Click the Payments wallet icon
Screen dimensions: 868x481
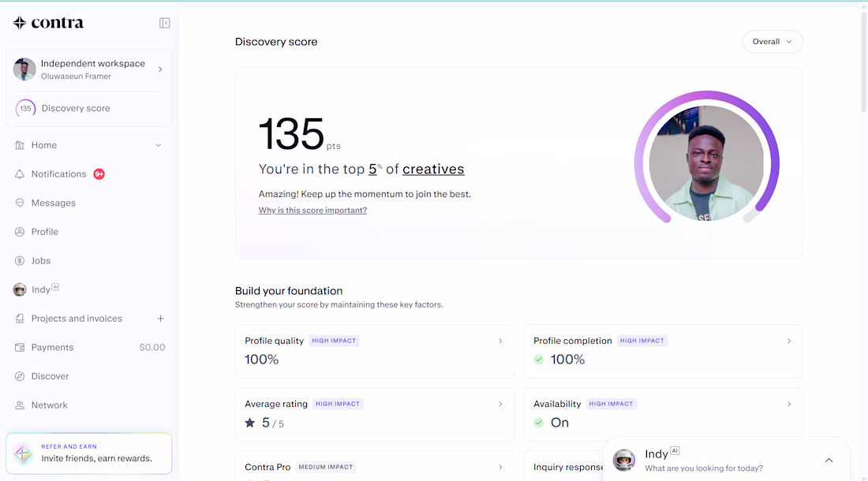pos(20,347)
